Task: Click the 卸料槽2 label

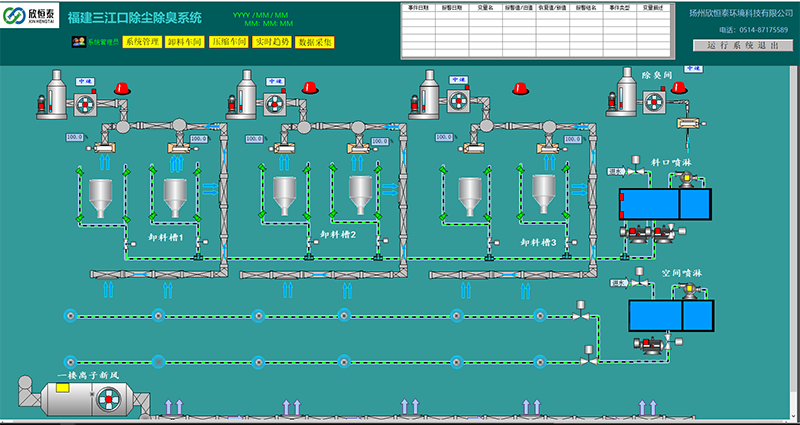Action: 338,235
